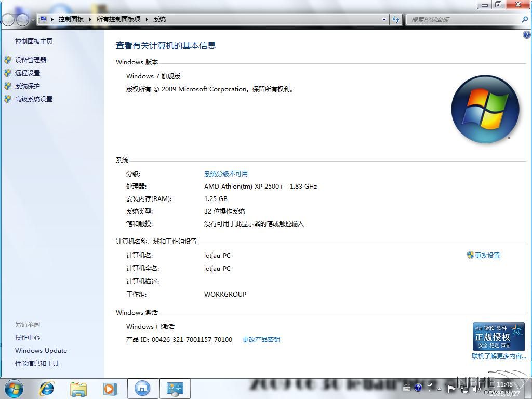This screenshot has width=532, height=399.
Task: Open Internet Explorer from taskbar
Action: coord(47,388)
